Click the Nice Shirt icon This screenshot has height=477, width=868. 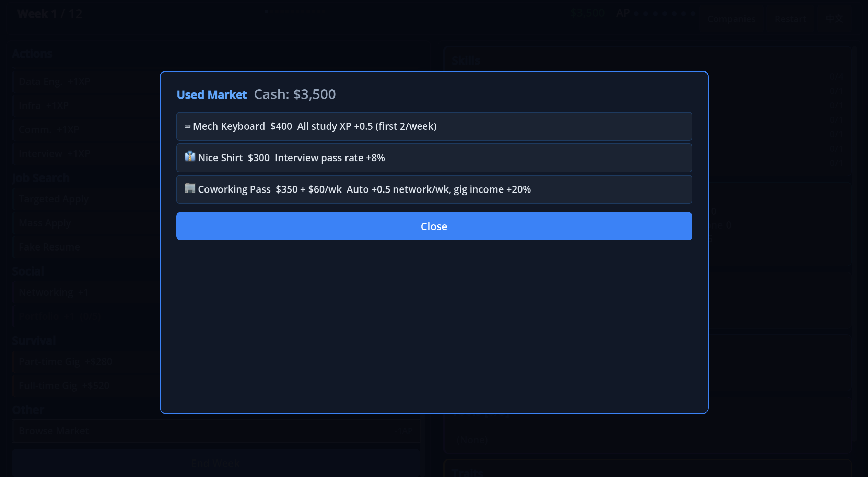tap(190, 157)
